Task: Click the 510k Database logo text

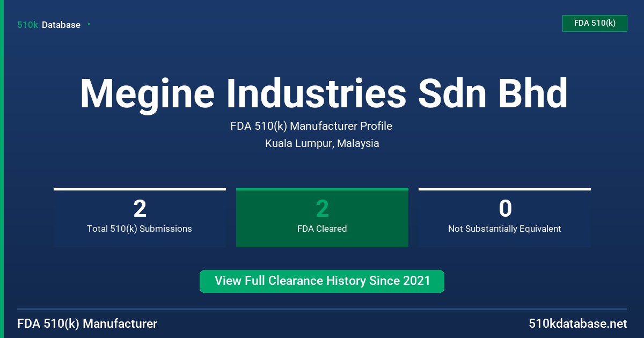Action: (x=49, y=25)
